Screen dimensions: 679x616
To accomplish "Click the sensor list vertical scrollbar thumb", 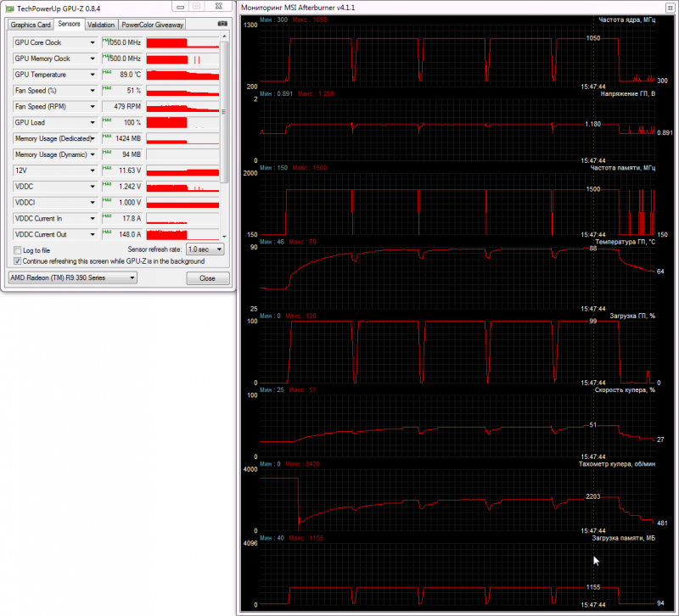I will [x=224, y=112].
